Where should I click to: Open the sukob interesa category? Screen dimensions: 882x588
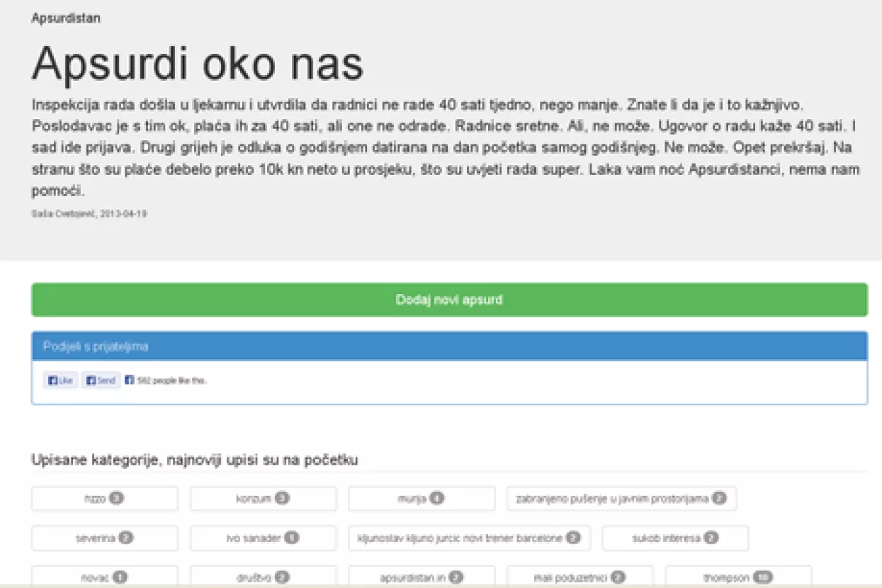pyautogui.click(x=675, y=538)
